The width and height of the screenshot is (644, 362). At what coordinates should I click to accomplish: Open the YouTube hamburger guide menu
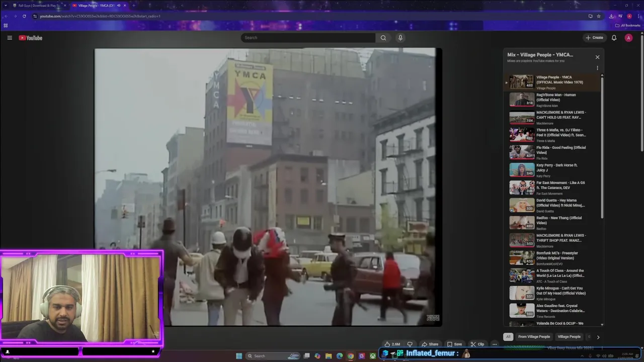coord(10,38)
